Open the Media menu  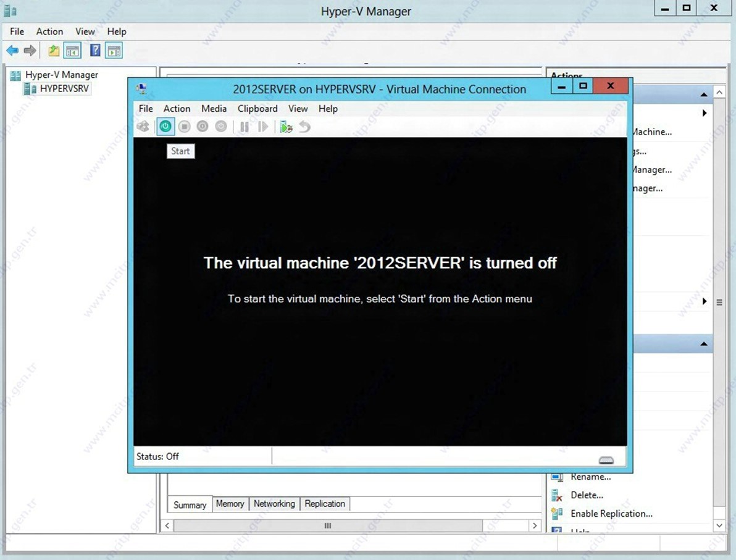pos(214,109)
